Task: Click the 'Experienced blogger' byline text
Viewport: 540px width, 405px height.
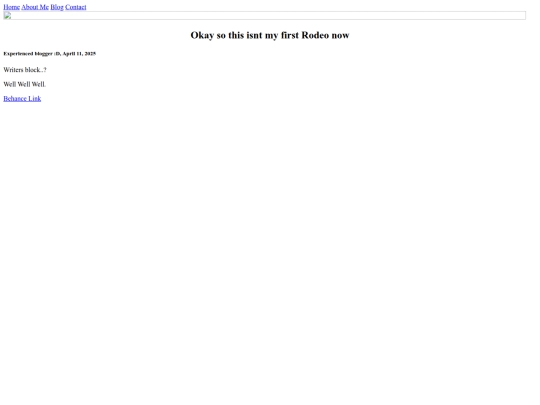Action: pos(50,53)
